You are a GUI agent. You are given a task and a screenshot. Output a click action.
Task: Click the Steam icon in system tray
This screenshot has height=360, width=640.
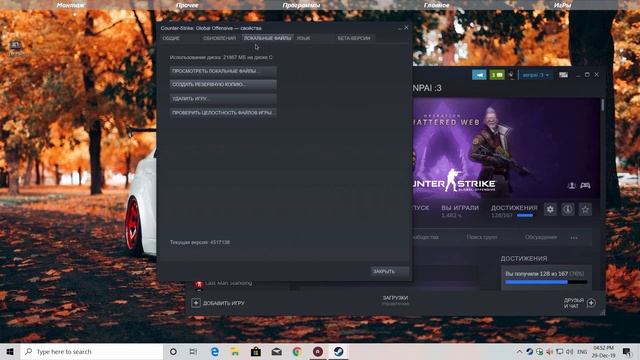click(x=529, y=351)
